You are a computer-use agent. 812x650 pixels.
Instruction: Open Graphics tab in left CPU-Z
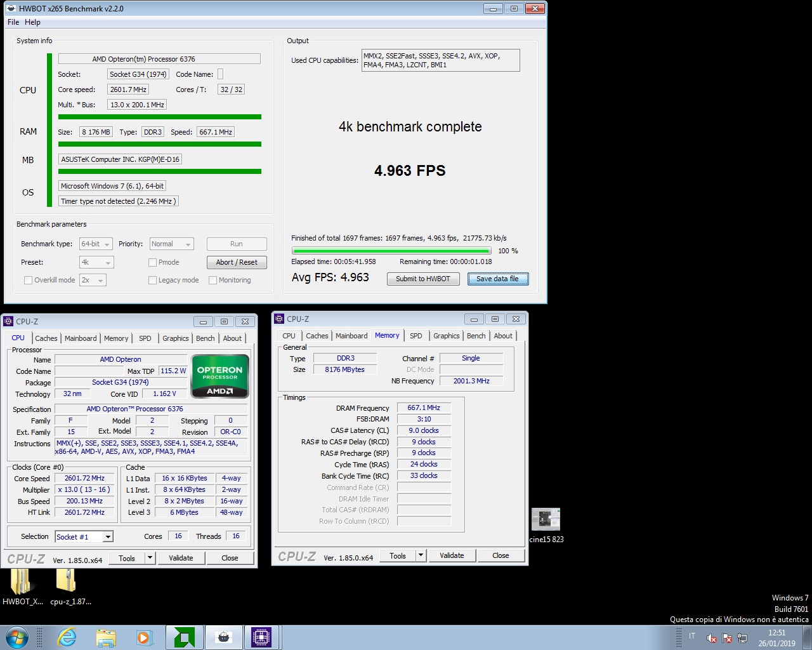176,338
